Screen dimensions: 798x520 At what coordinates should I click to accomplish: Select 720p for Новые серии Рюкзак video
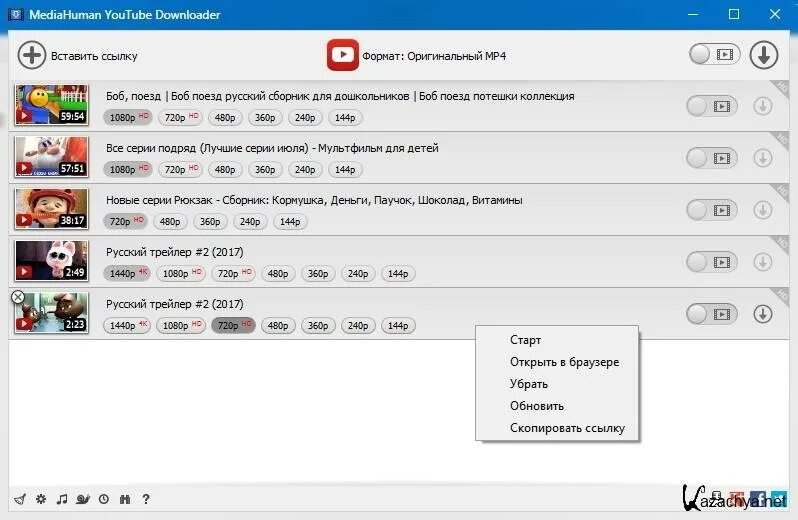tap(125, 221)
